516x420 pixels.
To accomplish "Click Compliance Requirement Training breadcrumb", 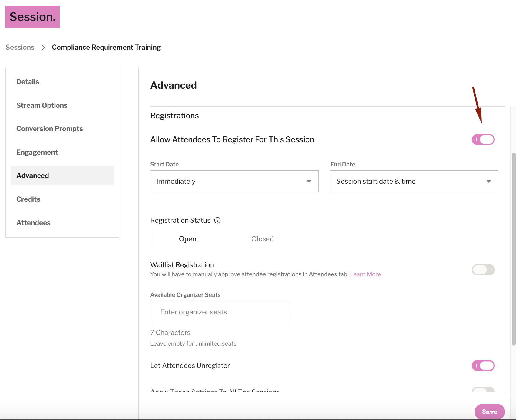I will [106, 48].
